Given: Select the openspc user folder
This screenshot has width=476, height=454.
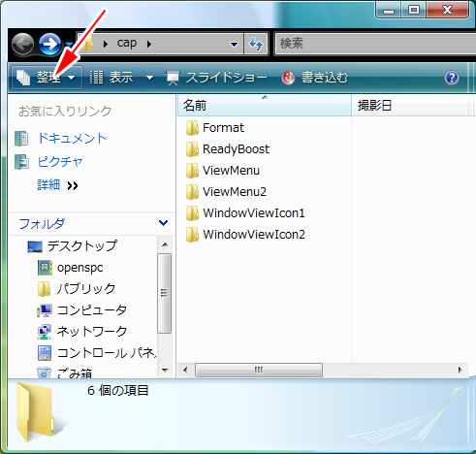Looking at the screenshot, I should coord(79,268).
